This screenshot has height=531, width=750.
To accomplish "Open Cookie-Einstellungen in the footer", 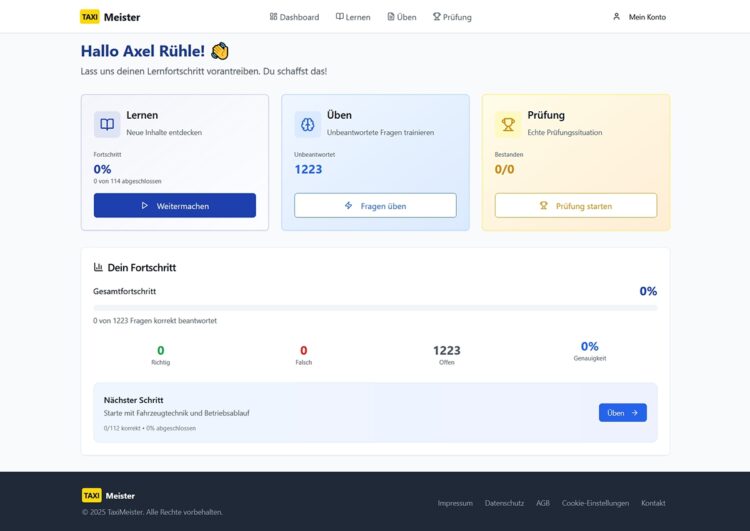I will click(595, 503).
